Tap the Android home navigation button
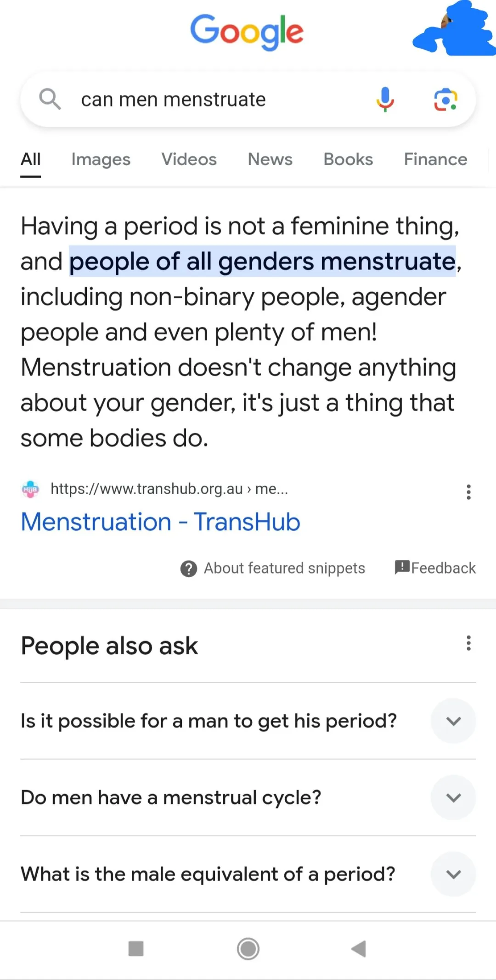The width and height of the screenshot is (496, 980). pos(248,949)
